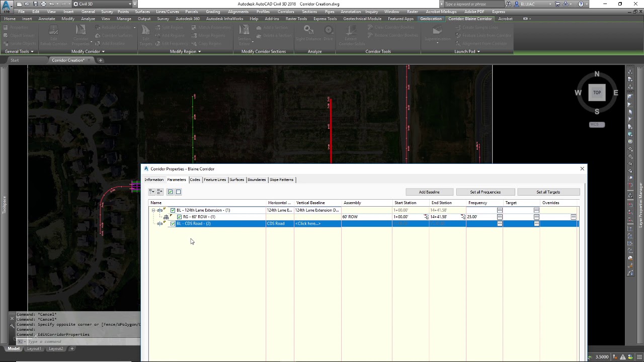Open target ellipsis for RG - 60' ROW row
The height and width of the screenshot is (362, 644).
click(536, 217)
